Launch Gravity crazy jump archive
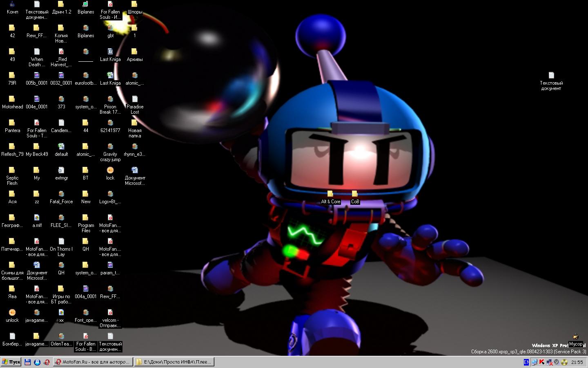The height and width of the screenshot is (368, 588). coord(110,152)
